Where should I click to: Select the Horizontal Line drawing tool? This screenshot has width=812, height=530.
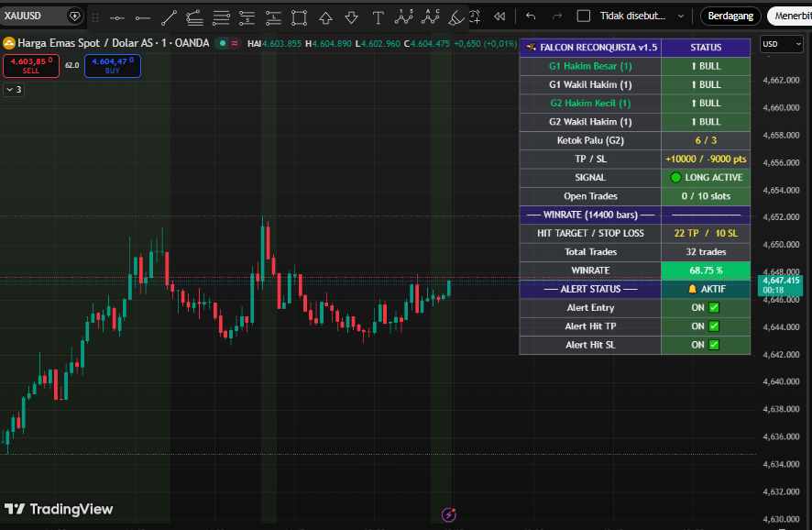(117, 18)
